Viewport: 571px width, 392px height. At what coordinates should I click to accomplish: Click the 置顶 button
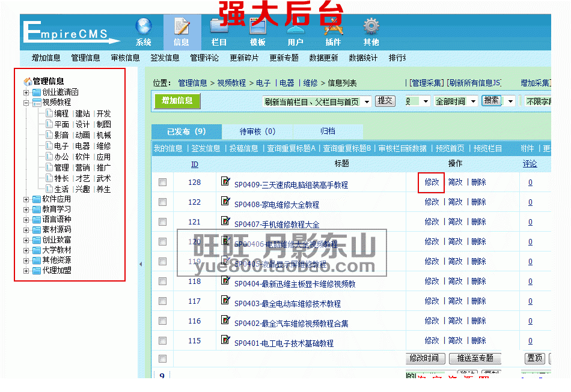tap(535, 358)
